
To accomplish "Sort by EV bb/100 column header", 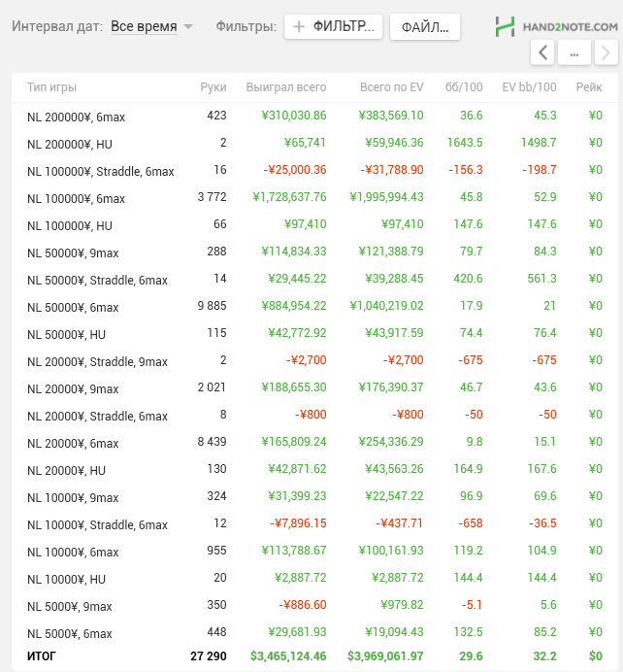I will pyautogui.click(x=529, y=87).
